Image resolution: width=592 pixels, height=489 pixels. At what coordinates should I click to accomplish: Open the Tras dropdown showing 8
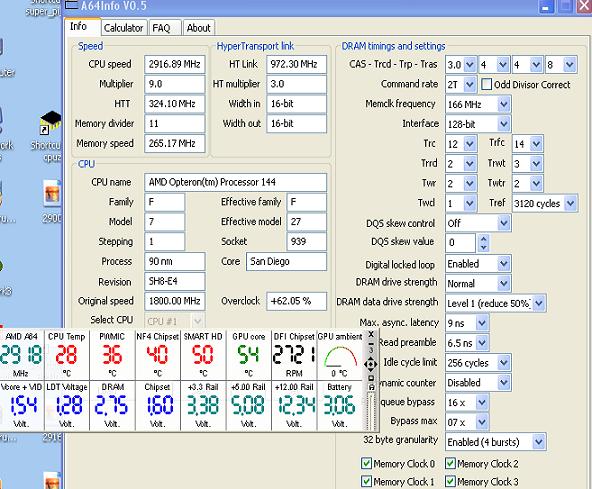point(570,65)
